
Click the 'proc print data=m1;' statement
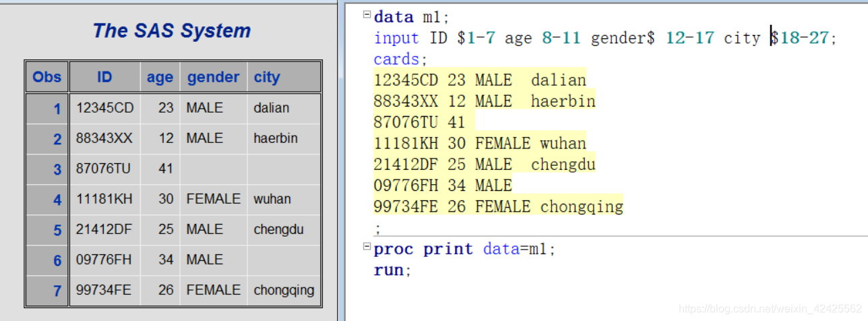(x=465, y=250)
